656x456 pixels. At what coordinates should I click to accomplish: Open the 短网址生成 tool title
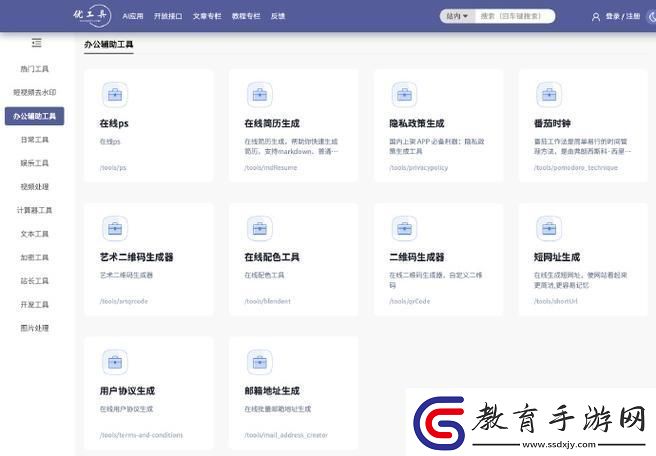click(x=557, y=257)
